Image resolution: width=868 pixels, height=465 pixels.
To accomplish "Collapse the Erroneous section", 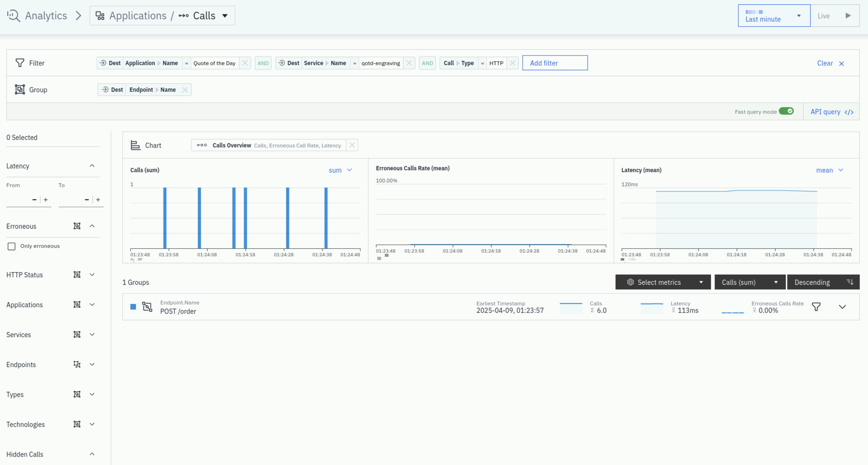I will [92, 226].
